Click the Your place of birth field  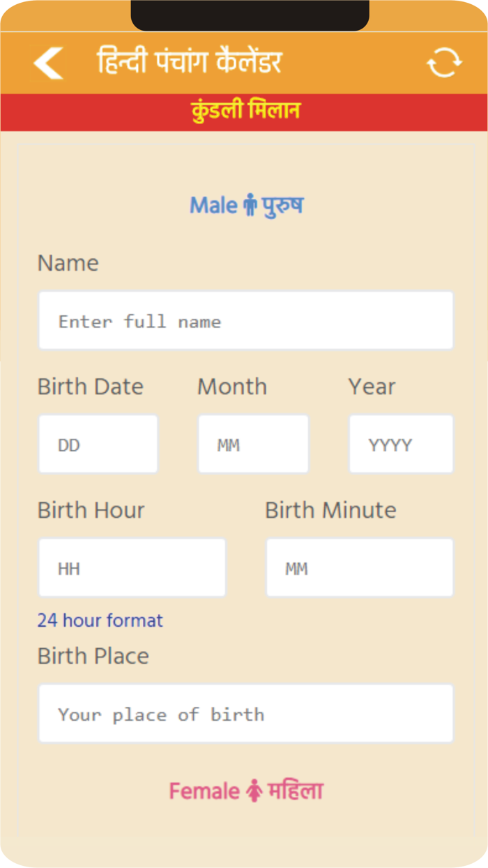(x=245, y=713)
